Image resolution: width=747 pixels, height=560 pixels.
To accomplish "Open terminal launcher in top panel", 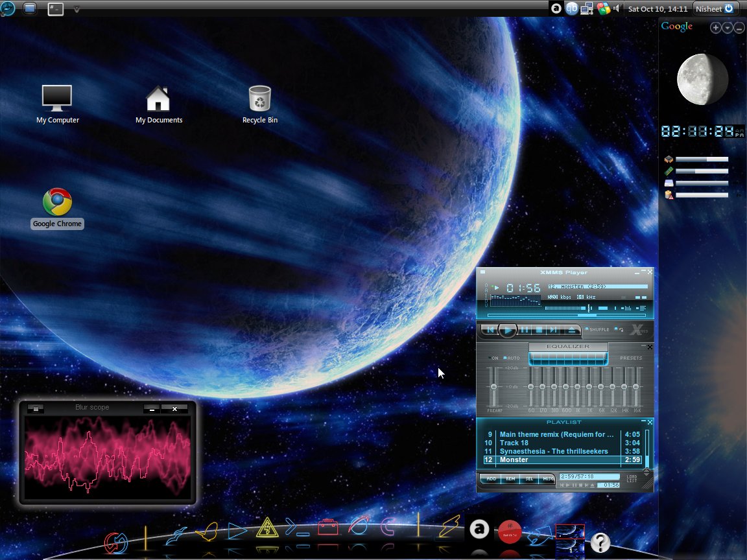I will tap(55, 8).
